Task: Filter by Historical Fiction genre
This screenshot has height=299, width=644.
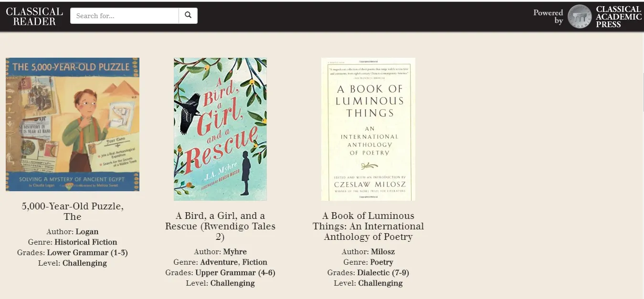Action: point(85,242)
